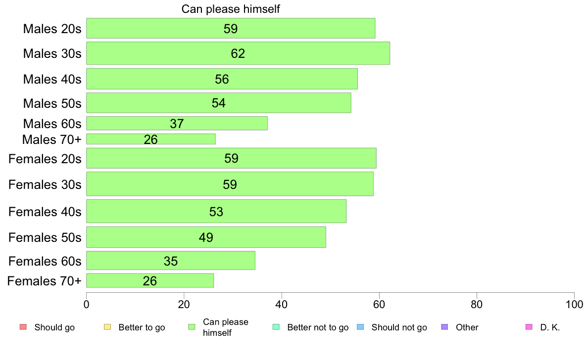The height and width of the screenshot is (364, 588).
Task: Click the Females 70+ bar
Action: pyautogui.click(x=150, y=280)
